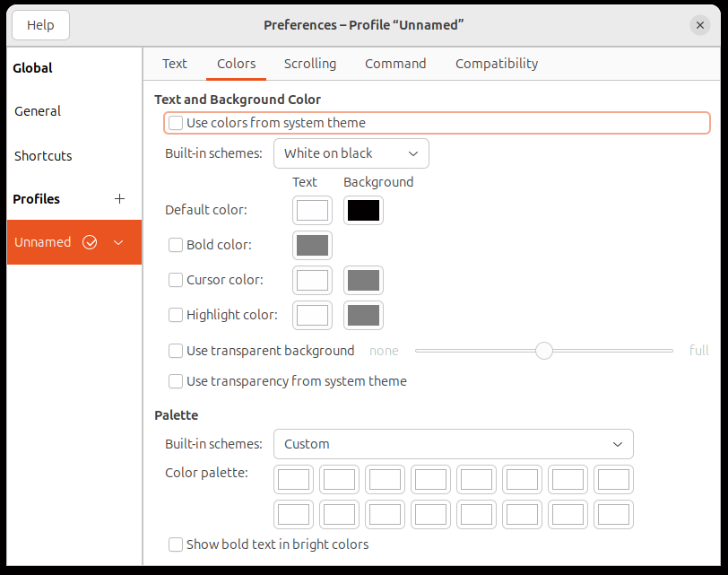728x575 pixels.
Task: Open Shortcuts in the sidebar
Action: coord(43,156)
